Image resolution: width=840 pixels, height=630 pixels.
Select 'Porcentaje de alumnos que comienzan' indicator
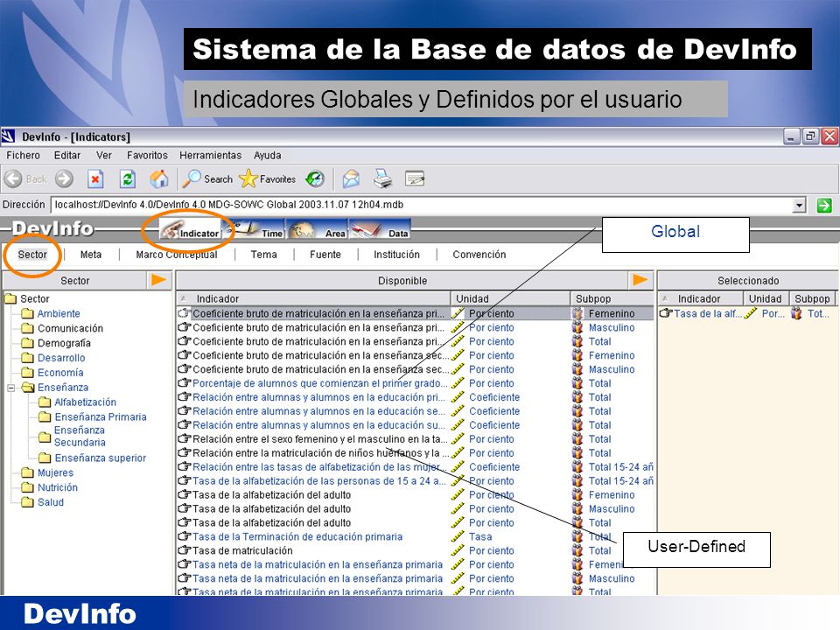[x=319, y=383]
